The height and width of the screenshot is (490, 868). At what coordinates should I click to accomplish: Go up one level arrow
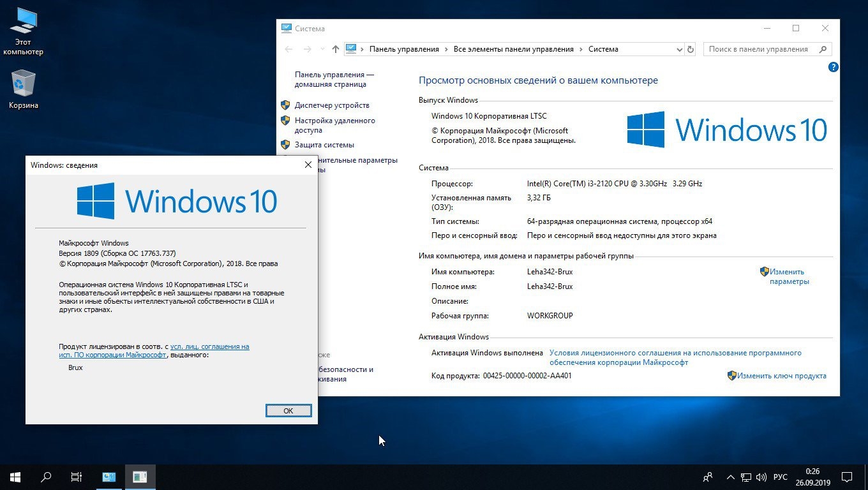point(336,49)
